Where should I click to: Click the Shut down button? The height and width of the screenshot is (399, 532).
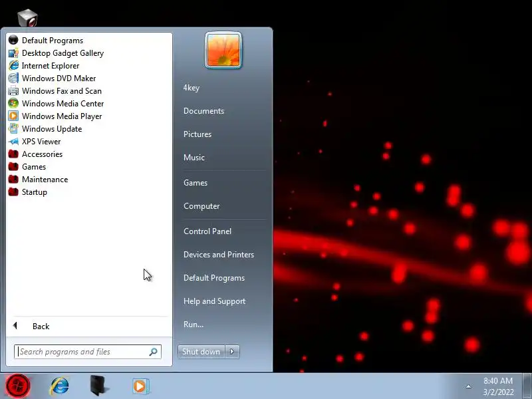click(201, 352)
